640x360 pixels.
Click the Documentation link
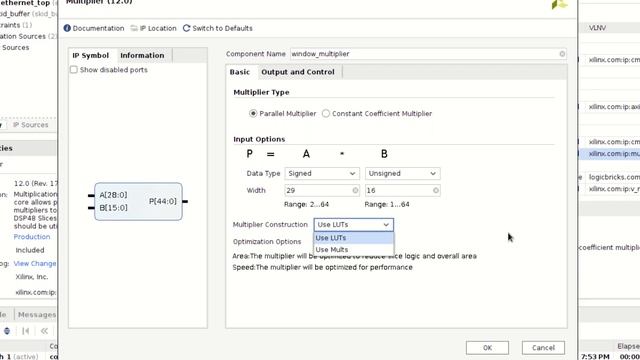click(x=98, y=28)
